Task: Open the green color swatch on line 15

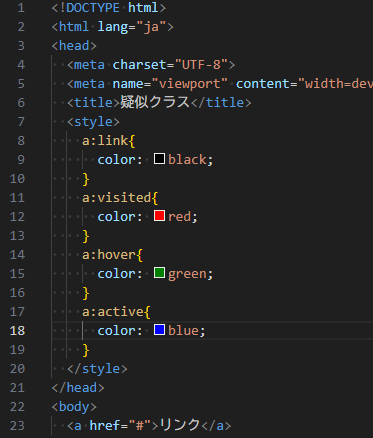Action: pos(159,273)
